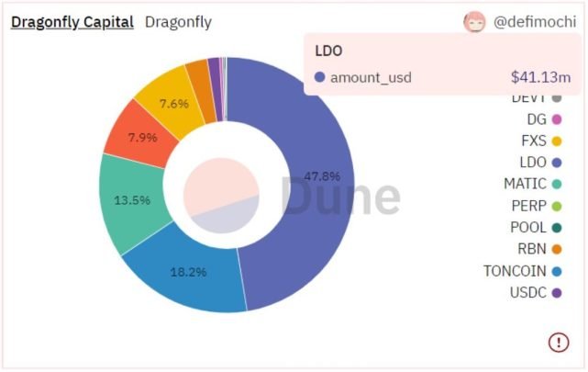Toggle the DG legend dot
588x372 pixels.
click(557, 119)
